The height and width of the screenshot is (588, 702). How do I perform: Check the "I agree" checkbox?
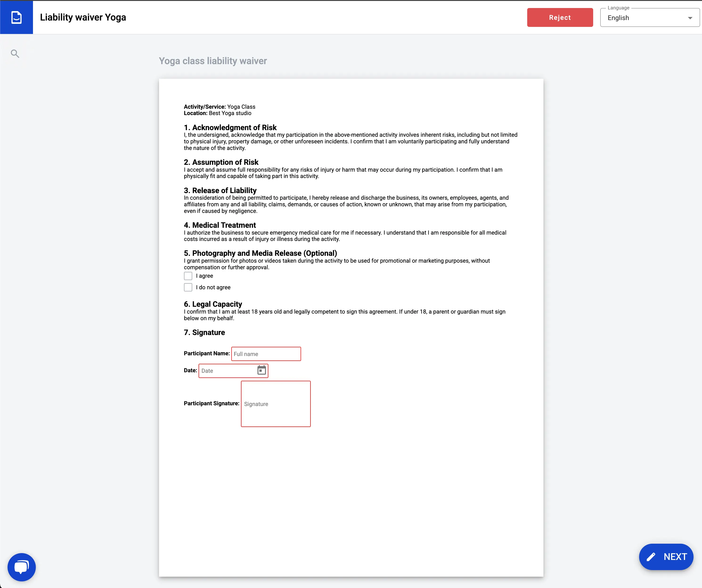point(188,276)
